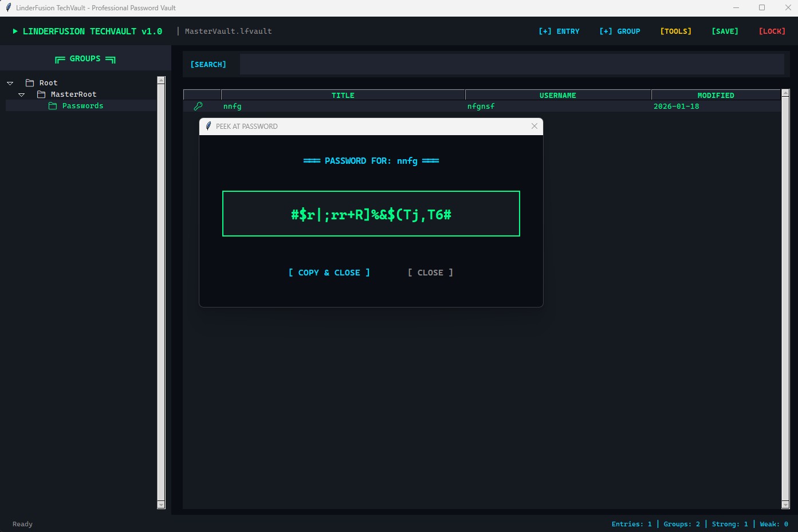Viewport: 798px width, 532px height.
Task: Click the folder icon next to MasterRoot
Action: click(x=41, y=94)
